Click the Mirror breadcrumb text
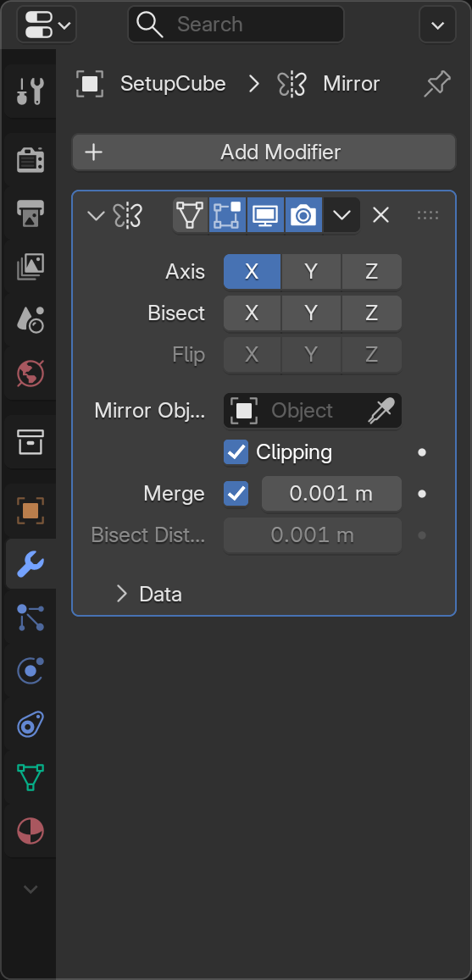 [352, 84]
